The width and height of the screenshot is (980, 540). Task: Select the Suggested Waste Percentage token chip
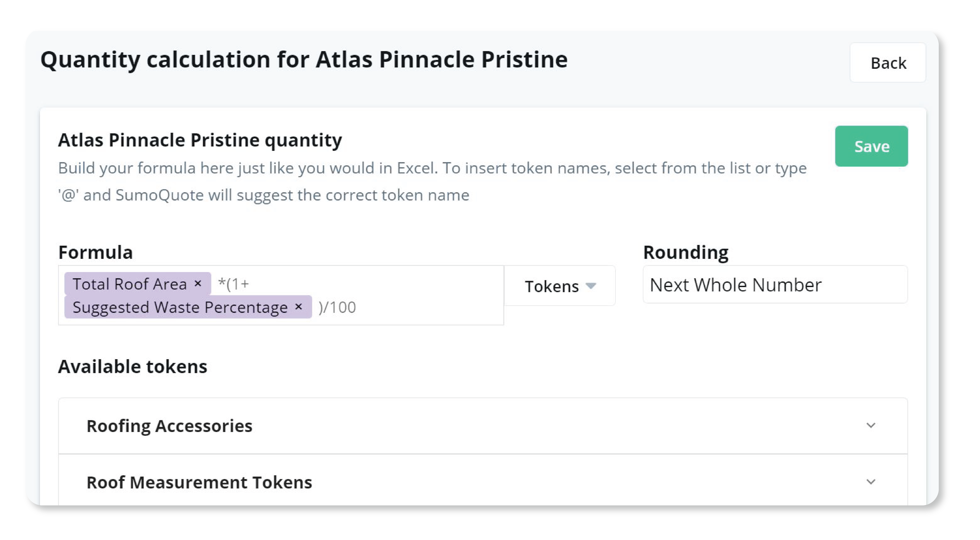tap(180, 307)
